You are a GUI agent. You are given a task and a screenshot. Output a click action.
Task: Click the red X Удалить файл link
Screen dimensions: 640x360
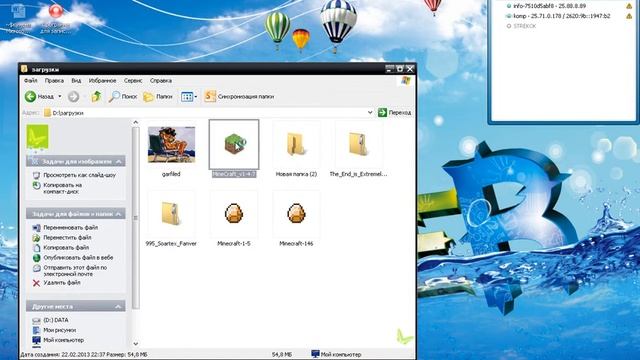click(x=57, y=282)
